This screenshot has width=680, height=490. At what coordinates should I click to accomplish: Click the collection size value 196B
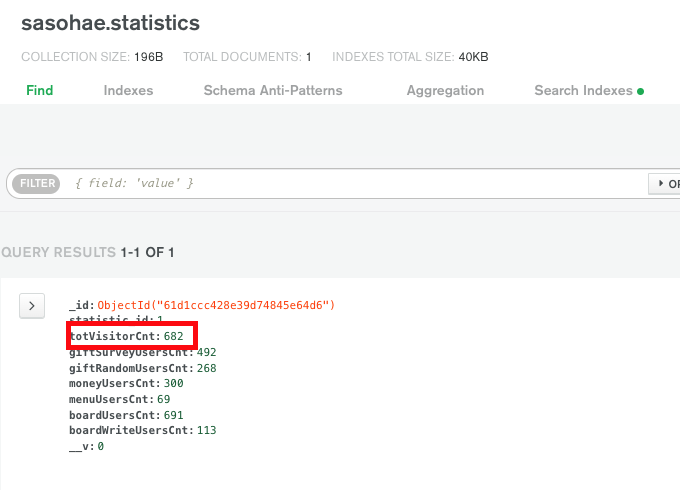tap(149, 57)
